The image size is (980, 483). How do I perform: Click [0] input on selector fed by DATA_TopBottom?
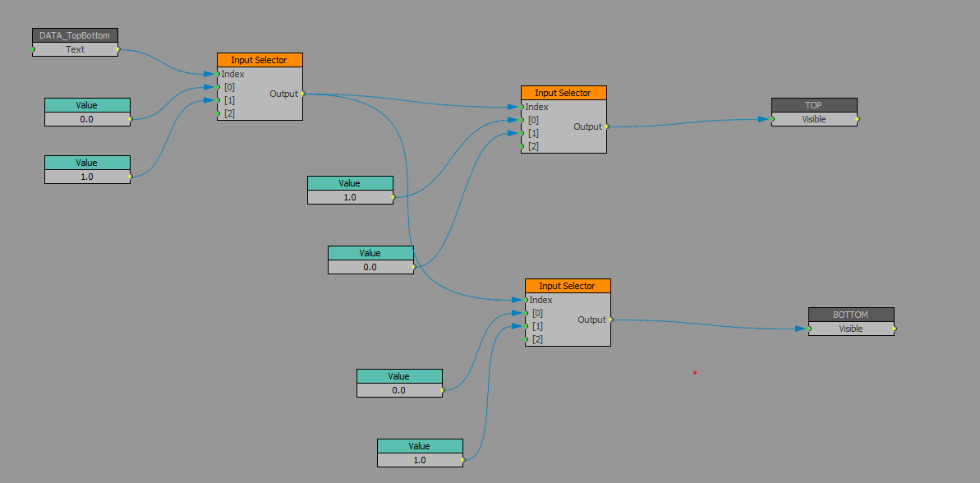(218, 87)
